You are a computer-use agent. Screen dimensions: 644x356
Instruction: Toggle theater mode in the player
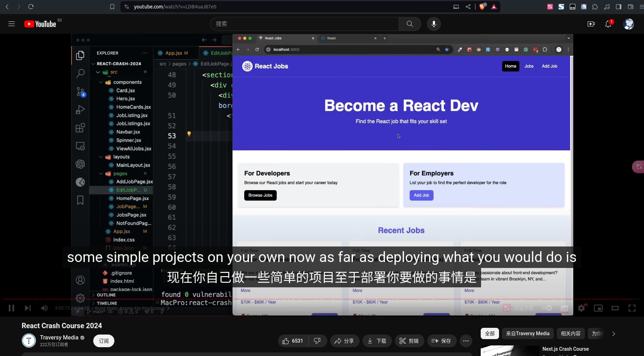pyautogui.click(x=615, y=308)
